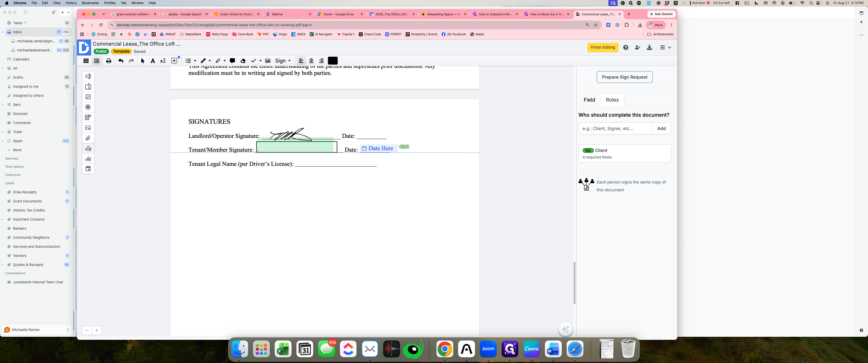Click the role name input field
This screenshot has width=868, height=363.
[x=615, y=128]
